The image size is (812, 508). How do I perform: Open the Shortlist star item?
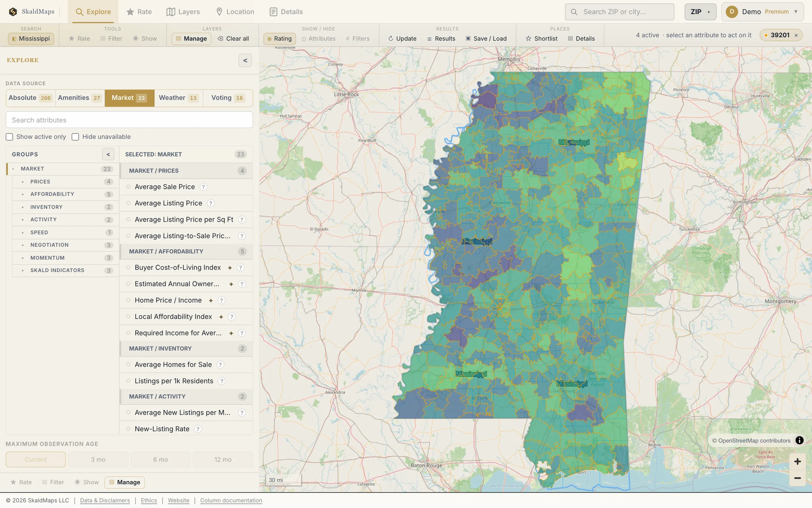[541, 38]
